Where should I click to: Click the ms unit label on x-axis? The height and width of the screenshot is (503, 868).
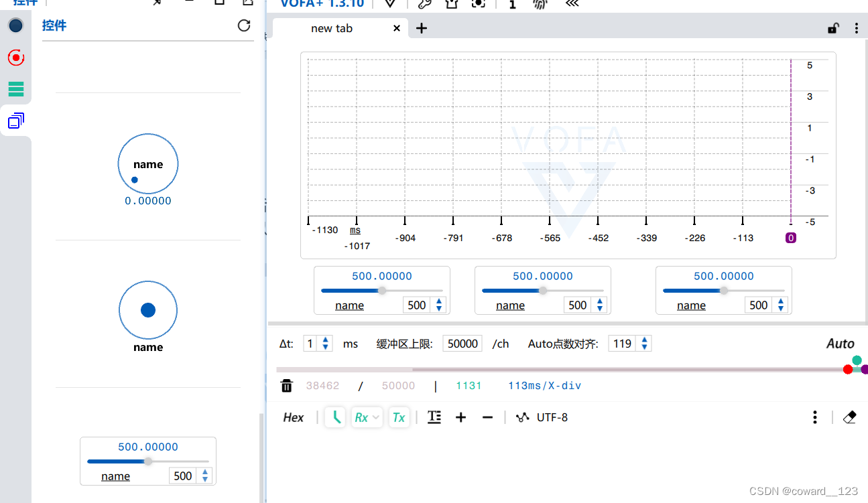[x=355, y=230]
